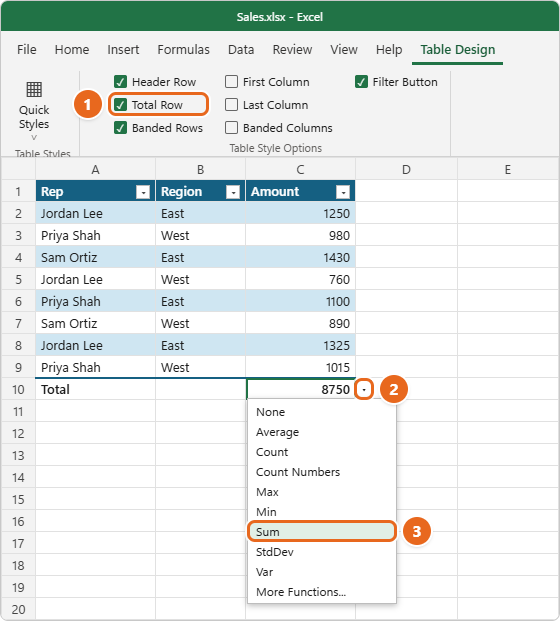The image size is (560, 621).
Task: Toggle the Banded Rows checkbox
Action: 120,128
